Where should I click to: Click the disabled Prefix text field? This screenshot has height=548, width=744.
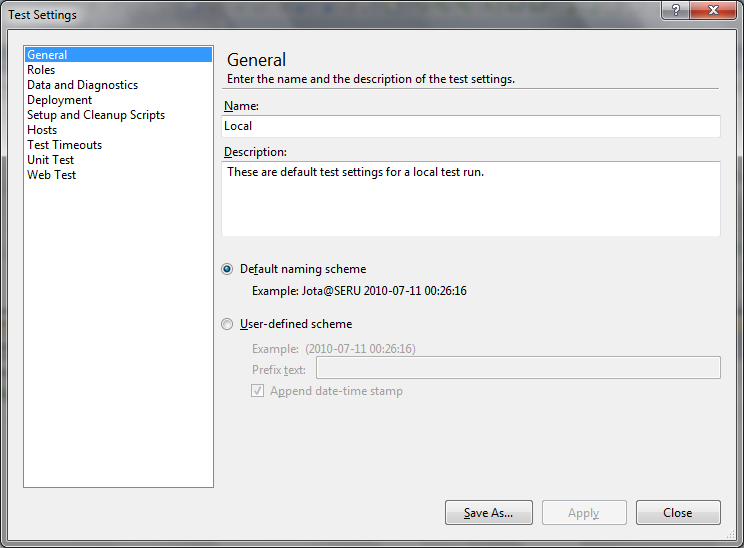coord(518,368)
